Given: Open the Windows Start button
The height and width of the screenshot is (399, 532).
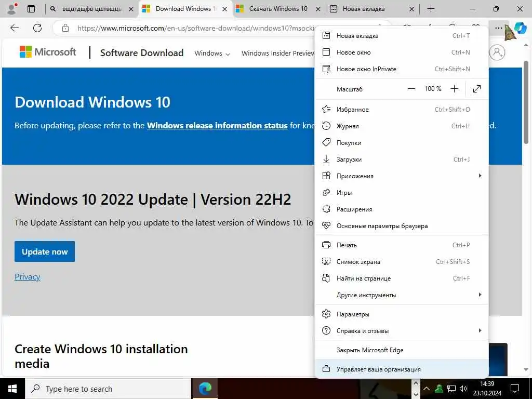Looking at the screenshot, I should [x=12, y=389].
